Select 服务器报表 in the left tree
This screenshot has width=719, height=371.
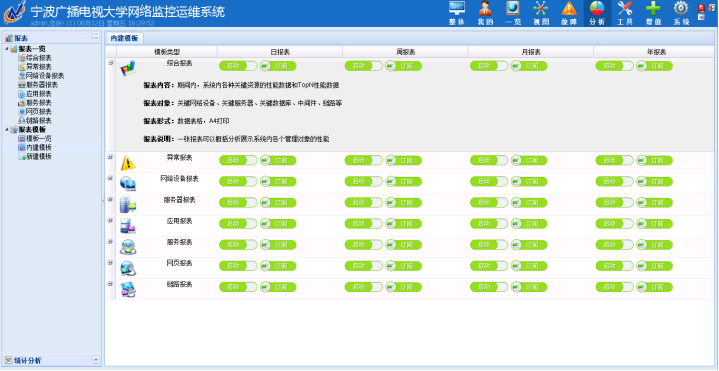(x=42, y=85)
